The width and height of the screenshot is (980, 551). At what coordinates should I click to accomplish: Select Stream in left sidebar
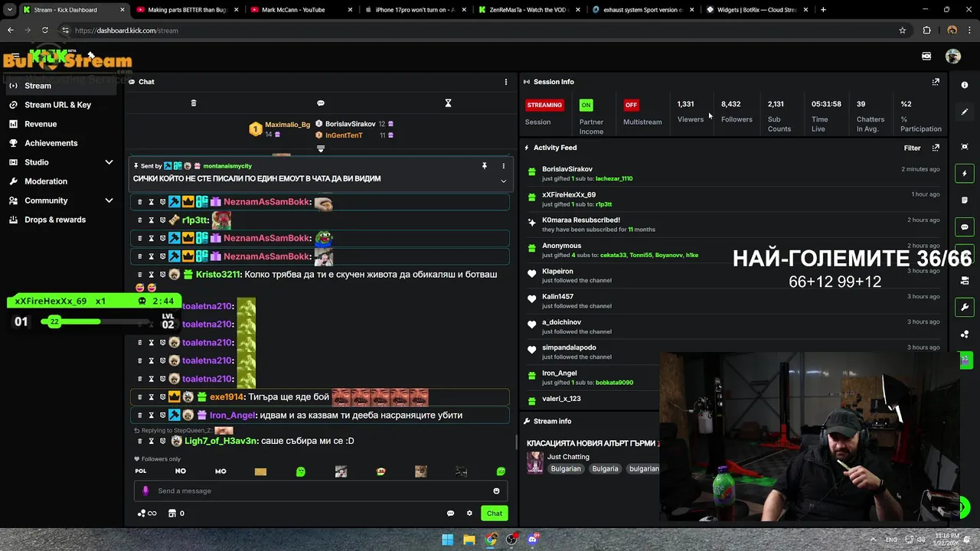60,86
